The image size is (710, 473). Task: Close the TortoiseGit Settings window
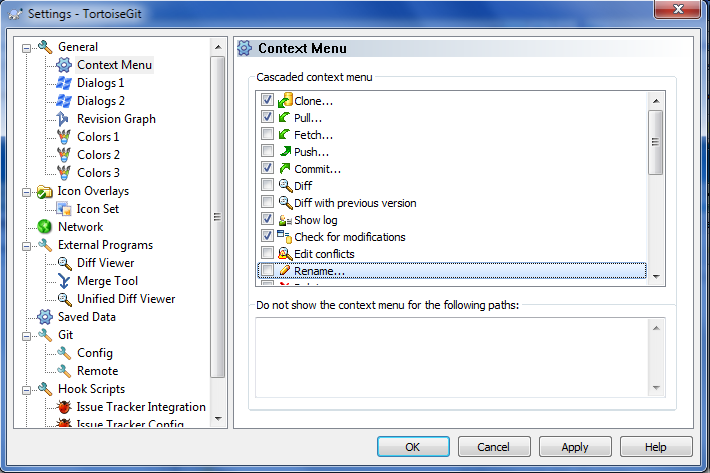(x=677, y=9)
